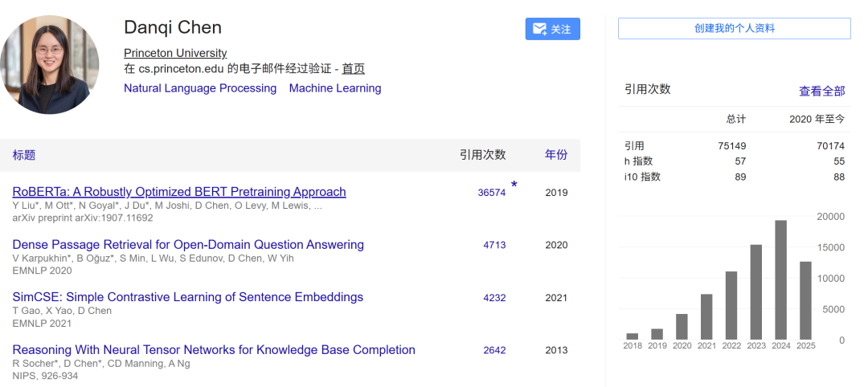The image size is (868, 387).
Task: Select Machine Learning interest tag
Action: (335, 88)
